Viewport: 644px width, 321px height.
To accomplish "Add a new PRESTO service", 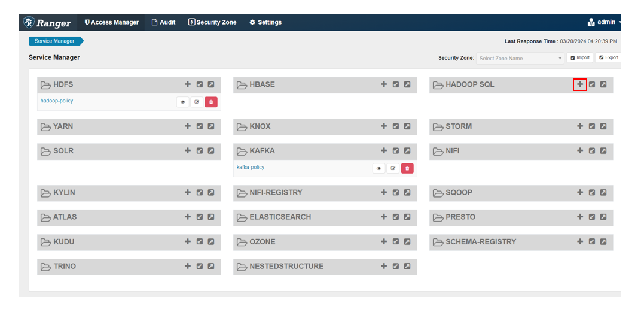I will [580, 217].
